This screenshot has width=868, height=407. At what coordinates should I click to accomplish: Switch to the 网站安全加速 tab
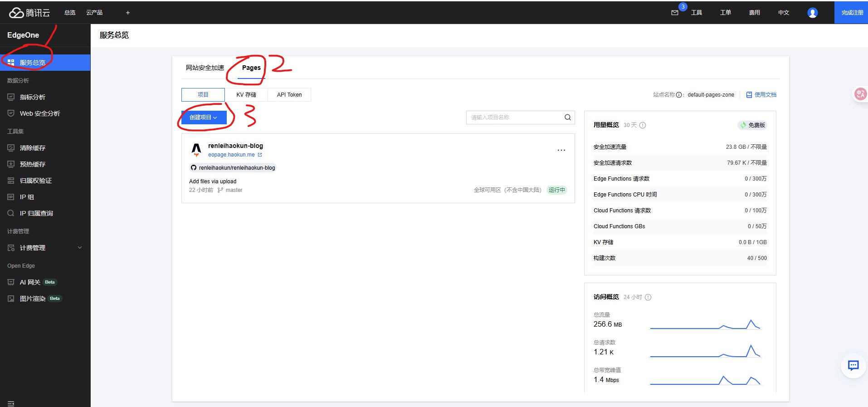(205, 68)
